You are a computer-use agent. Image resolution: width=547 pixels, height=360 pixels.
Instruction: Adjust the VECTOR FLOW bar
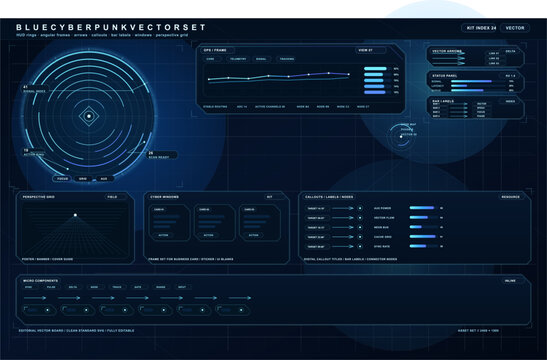pyautogui.click(x=424, y=217)
